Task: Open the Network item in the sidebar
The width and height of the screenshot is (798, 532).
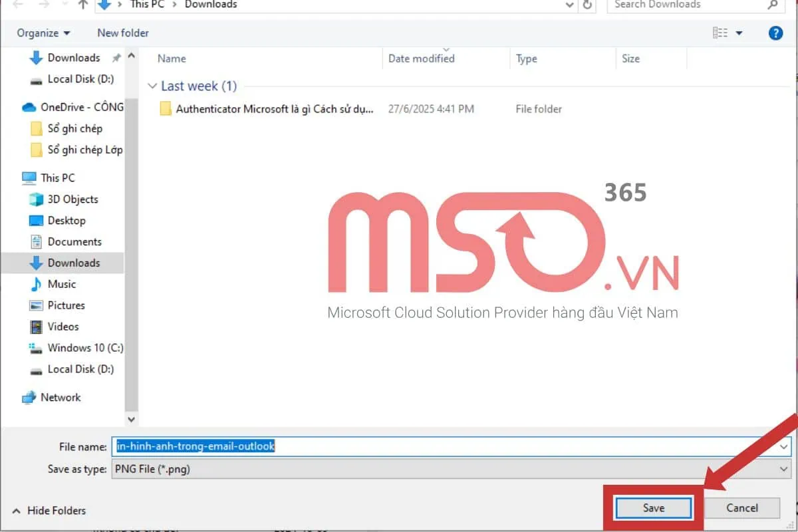Action: click(x=61, y=397)
